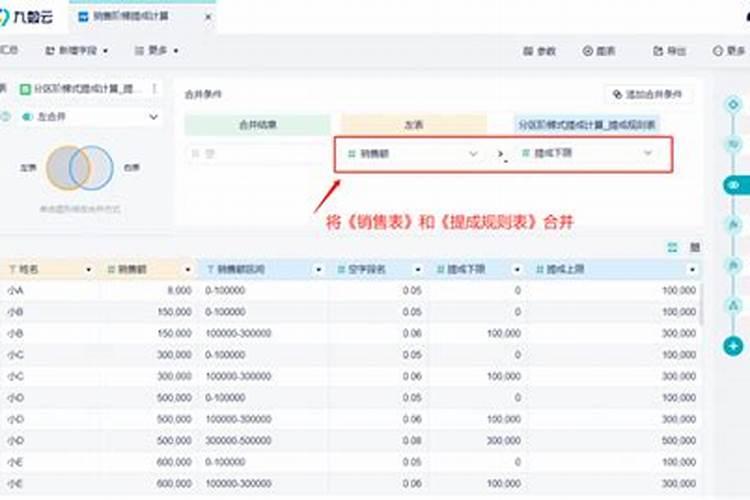Viewport: 750px width, 500px height.
Task: Open the 销售额 field dropdown in merge condition
Action: pos(412,154)
